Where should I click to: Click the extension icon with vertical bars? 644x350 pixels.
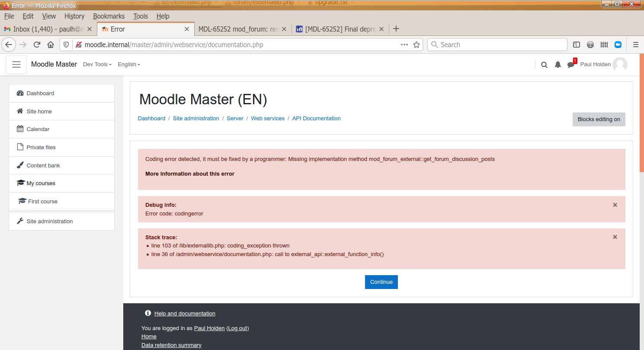pyautogui.click(x=604, y=45)
